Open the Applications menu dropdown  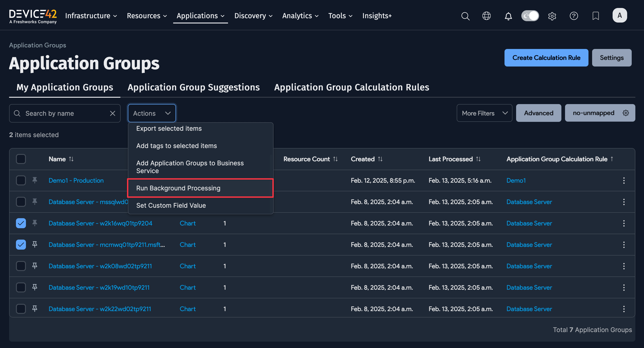click(x=200, y=15)
